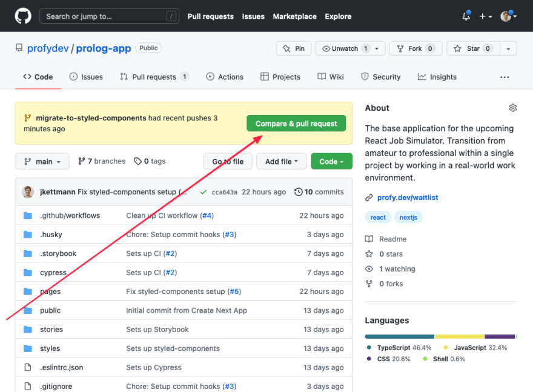Viewport: 533px width, 392px height.
Task: View the 0 tags link
Action: coord(150,161)
